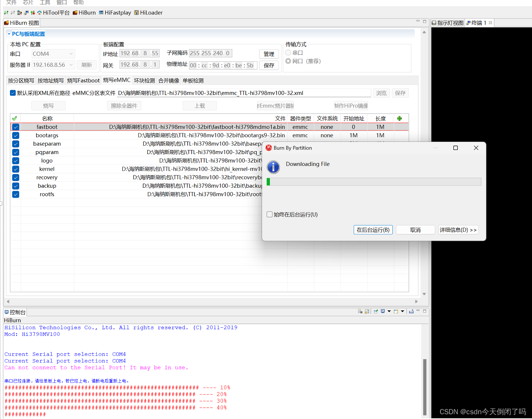Switch to the 烧写eMMC tab

117,80
